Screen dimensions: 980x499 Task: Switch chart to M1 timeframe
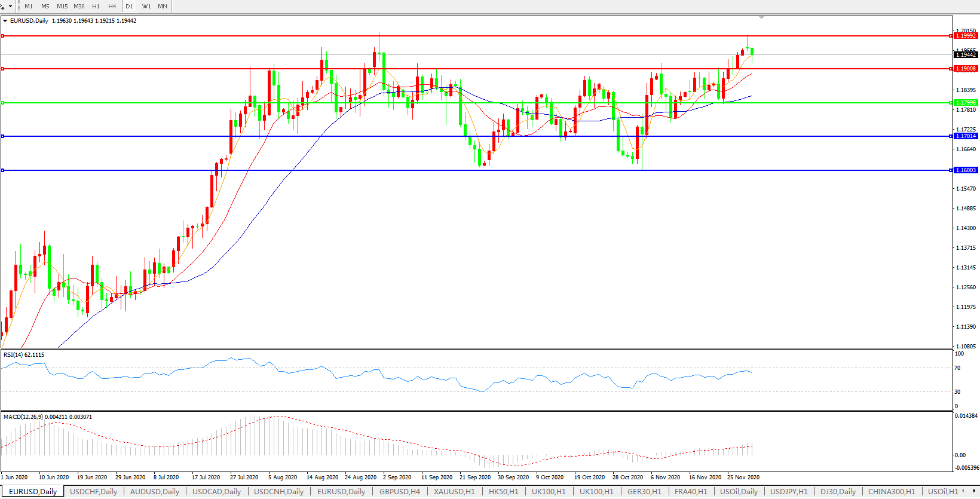tap(29, 6)
